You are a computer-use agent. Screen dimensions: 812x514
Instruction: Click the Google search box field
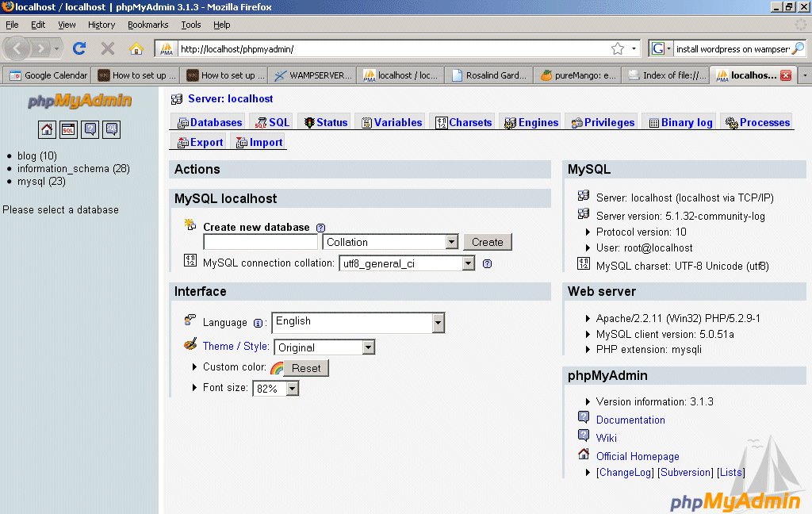click(x=732, y=48)
